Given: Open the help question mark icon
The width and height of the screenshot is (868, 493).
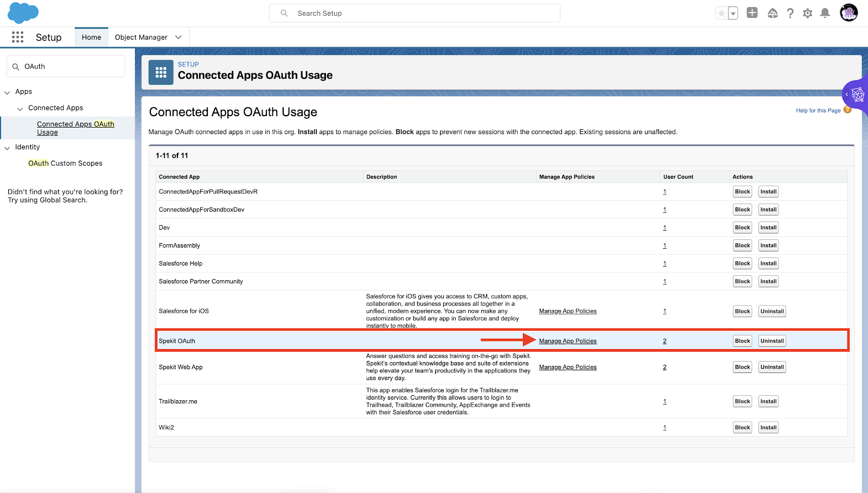Looking at the screenshot, I should pyautogui.click(x=790, y=14).
